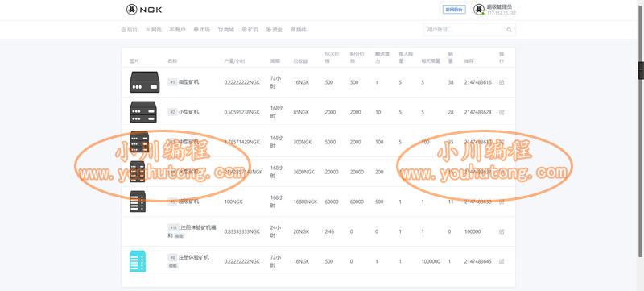
Task: Click stock value 2147483616
Action: coord(477,82)
